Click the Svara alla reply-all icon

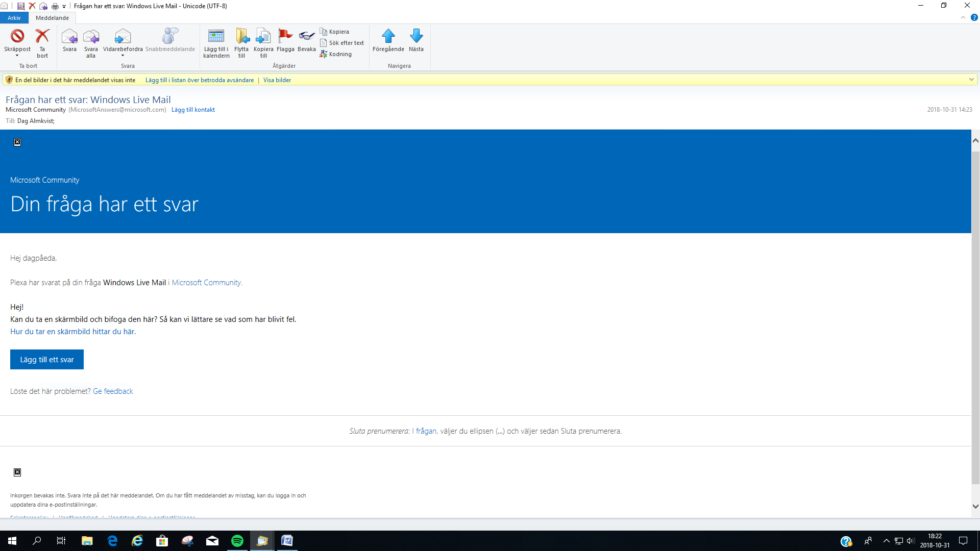coord(91,37)
